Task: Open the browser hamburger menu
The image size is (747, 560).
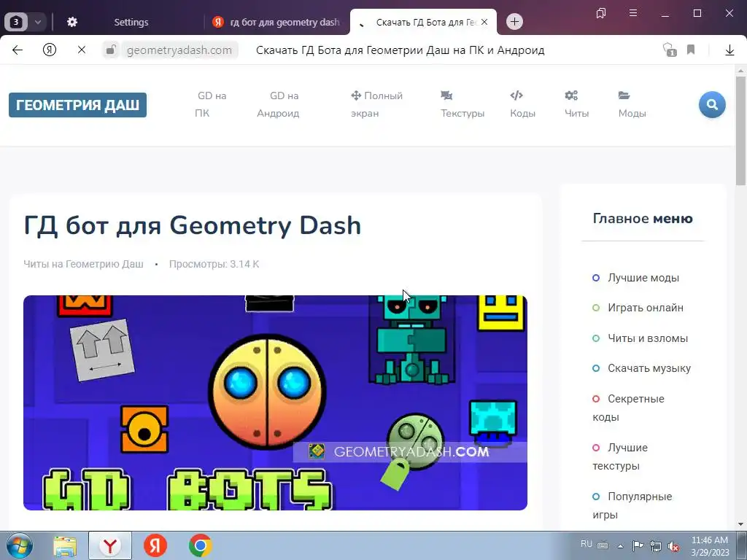Action: (633, 13)
